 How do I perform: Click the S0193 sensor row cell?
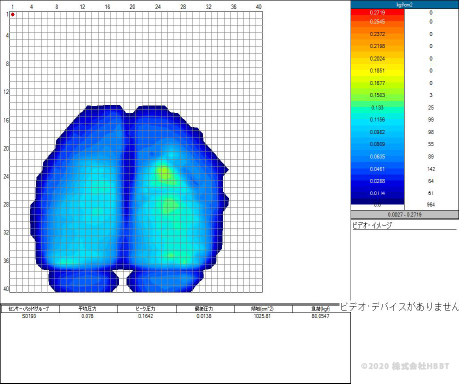29,316
